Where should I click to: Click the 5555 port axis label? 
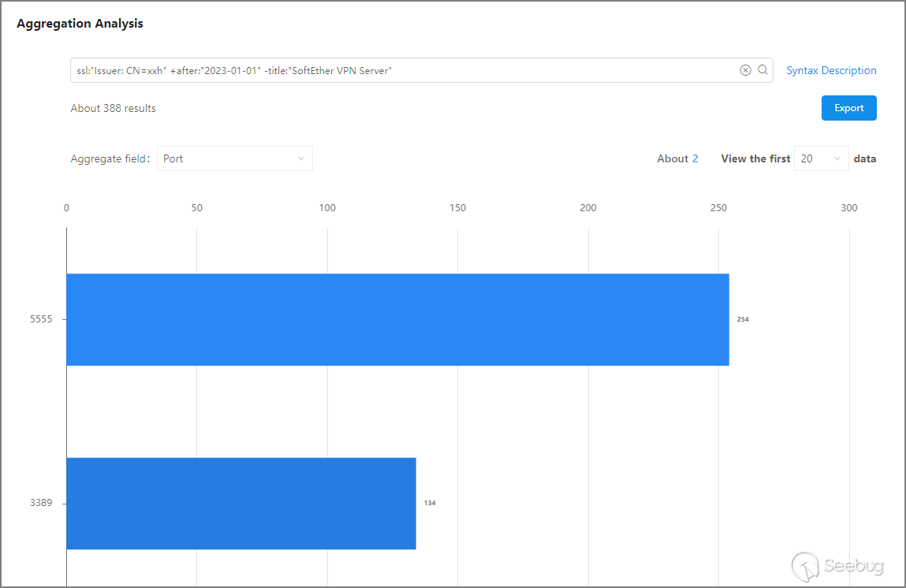click(x=41, y=319)
